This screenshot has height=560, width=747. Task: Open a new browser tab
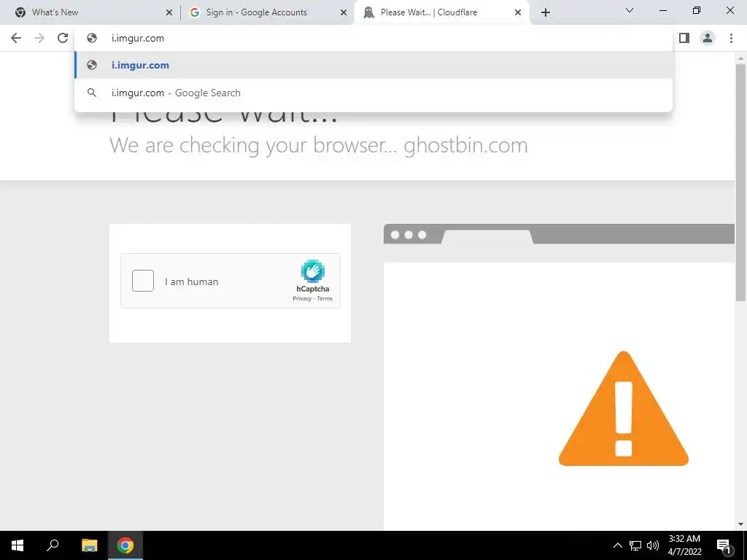pyautogui.click(x=546, y=13)
